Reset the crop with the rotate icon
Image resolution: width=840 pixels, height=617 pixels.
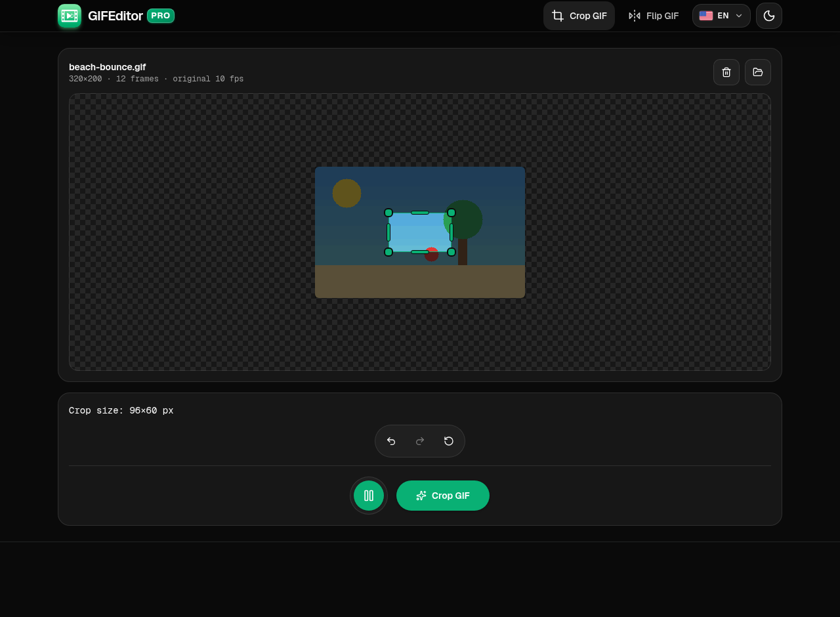[x=449, y=441]
